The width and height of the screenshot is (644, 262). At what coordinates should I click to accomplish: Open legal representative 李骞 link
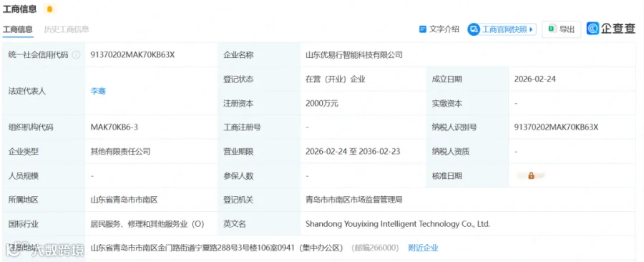98,91
